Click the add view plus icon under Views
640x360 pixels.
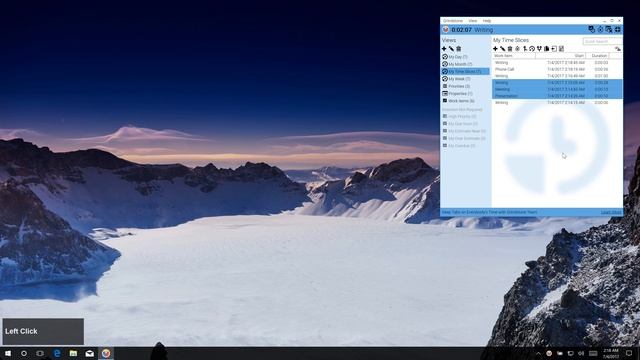coord(444,49)
